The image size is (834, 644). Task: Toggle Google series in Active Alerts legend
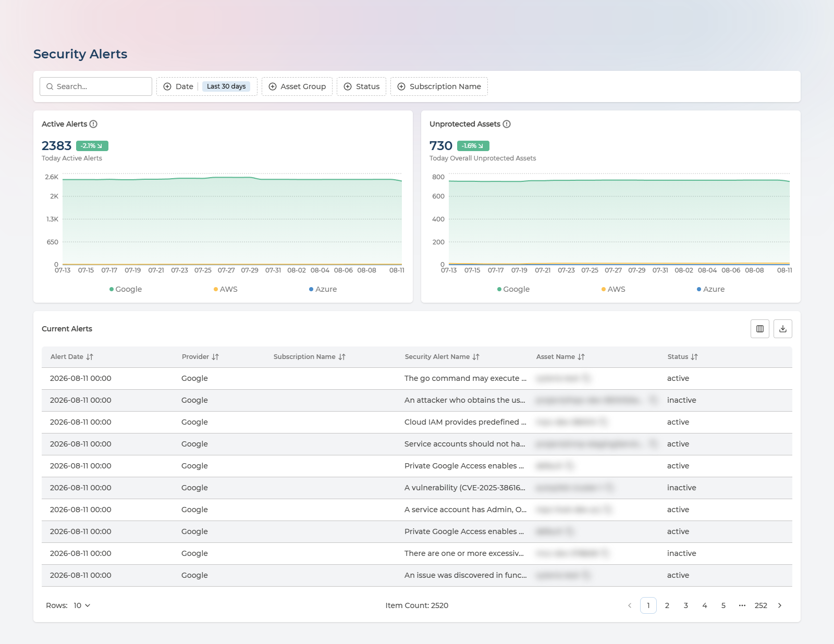pyautogui.click(x=126, y=289)
